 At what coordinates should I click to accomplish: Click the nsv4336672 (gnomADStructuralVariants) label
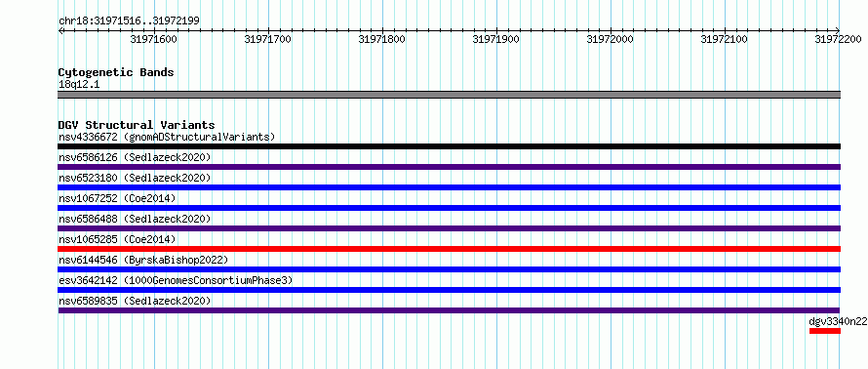[x=167, y=137]
